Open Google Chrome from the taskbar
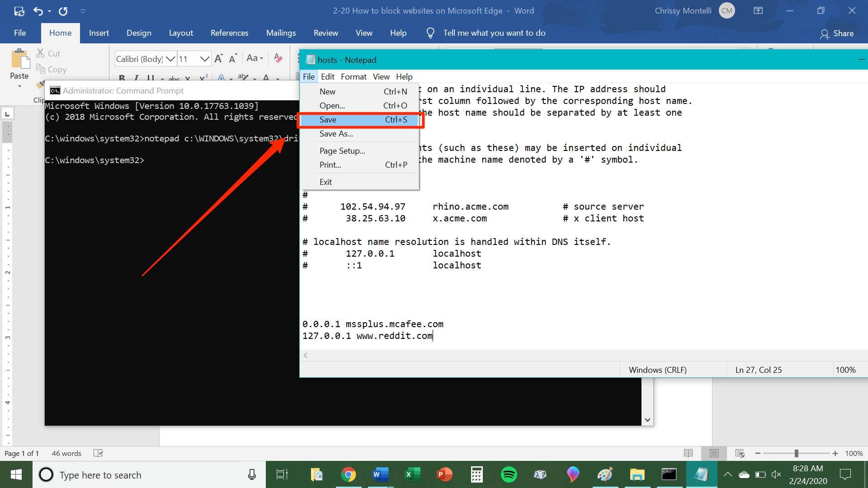 (348, 474)
